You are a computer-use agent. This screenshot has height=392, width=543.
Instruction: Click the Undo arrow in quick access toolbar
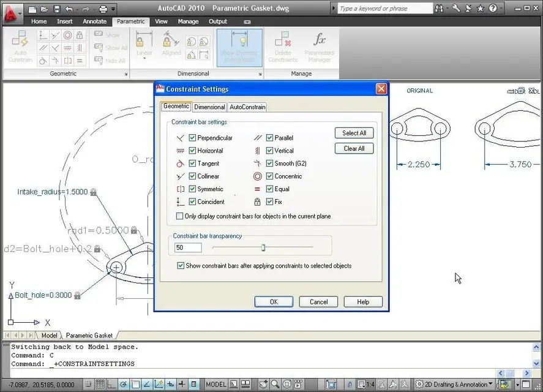[x=69, y=9]
